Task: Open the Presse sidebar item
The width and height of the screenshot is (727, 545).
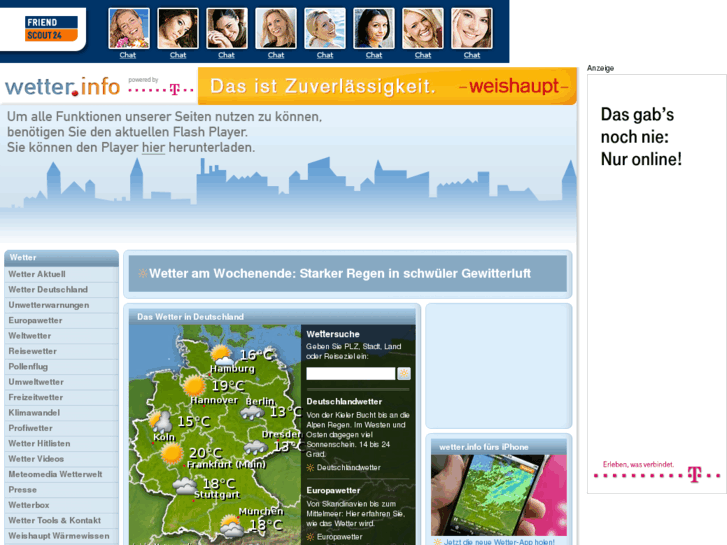Action: tap(61, 489)
